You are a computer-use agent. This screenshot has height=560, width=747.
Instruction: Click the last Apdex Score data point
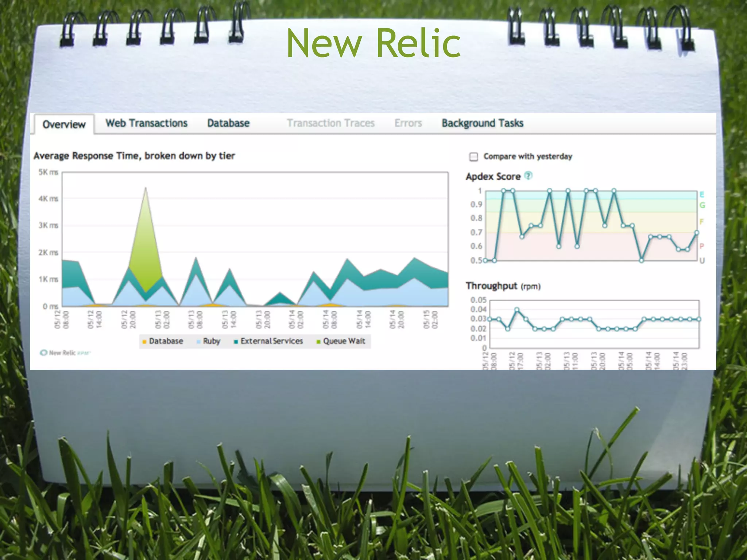tap(696, 233)
